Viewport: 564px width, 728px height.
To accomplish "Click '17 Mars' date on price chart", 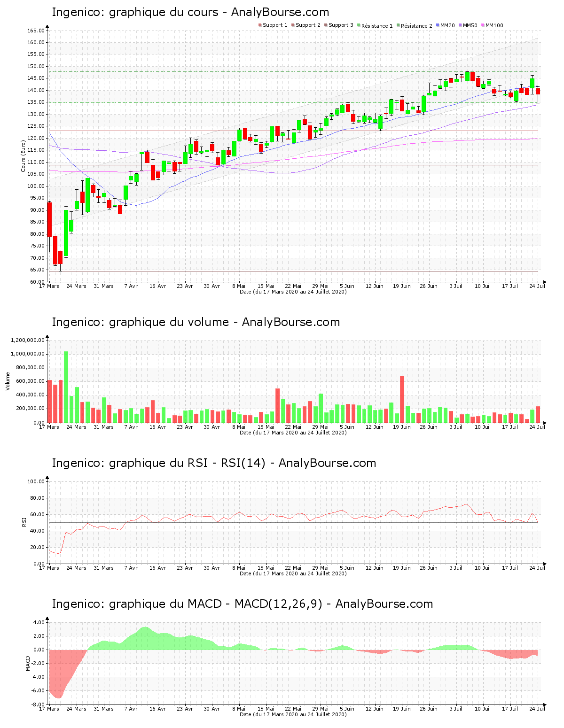I will pyautogui.click(x=49, y=286).
